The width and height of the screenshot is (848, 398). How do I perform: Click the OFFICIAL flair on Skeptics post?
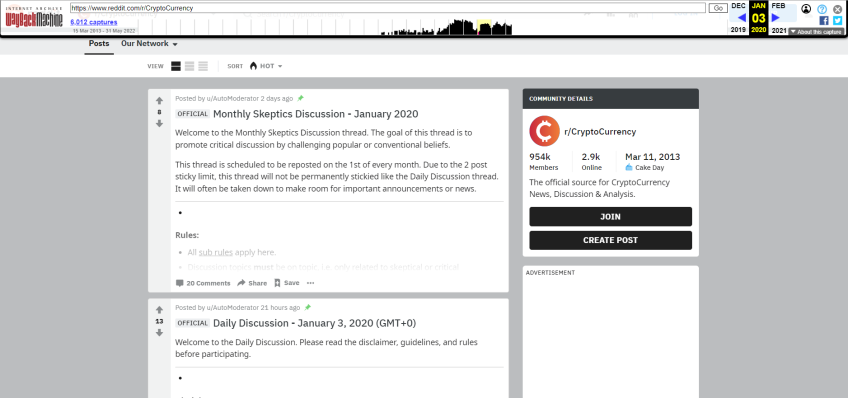pos(192,114)
